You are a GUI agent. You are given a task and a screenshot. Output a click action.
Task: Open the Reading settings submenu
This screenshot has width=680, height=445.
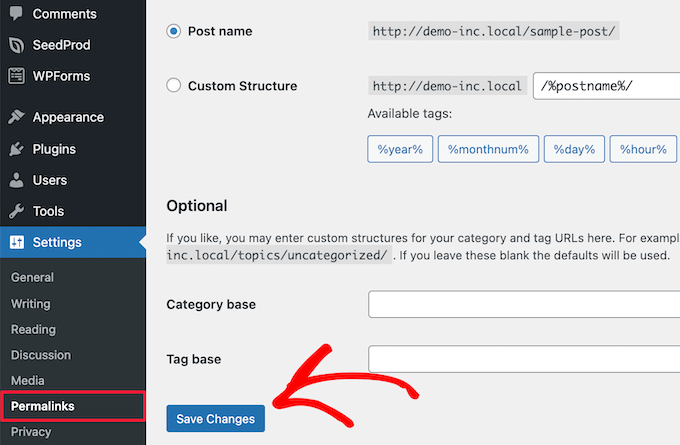click(x=33, y=329)
